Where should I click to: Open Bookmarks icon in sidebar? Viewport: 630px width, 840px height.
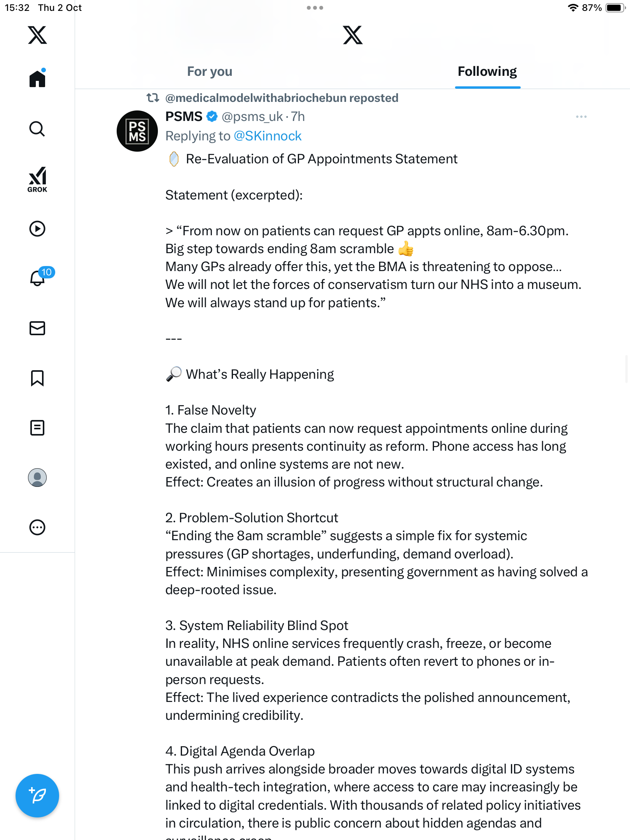[37, 378]
